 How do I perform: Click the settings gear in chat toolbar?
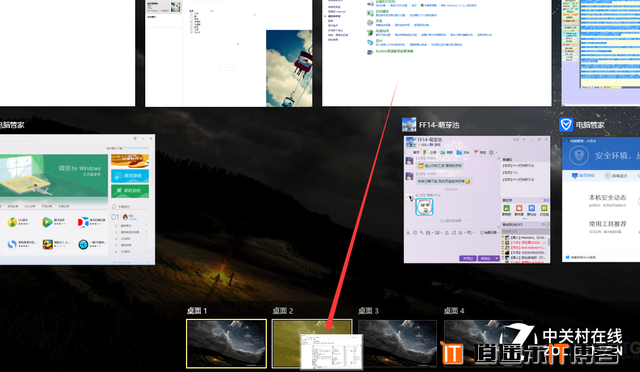click(x=491, y=152)
